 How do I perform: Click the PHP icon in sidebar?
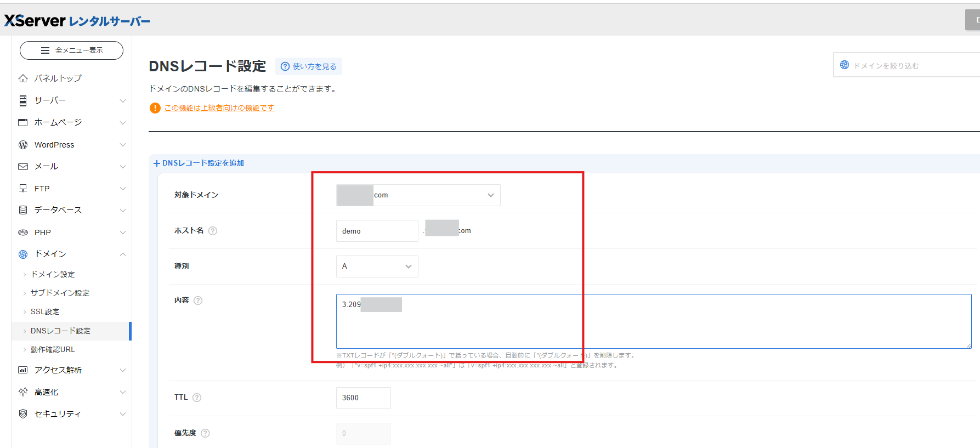(x=23, y=232)
